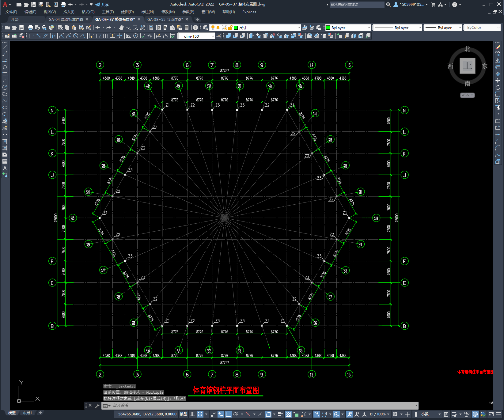The width and height of the screenshot is (504, 420).
Task: Click the search keyword input box in title bar
Action: click(x=357, y=5)
